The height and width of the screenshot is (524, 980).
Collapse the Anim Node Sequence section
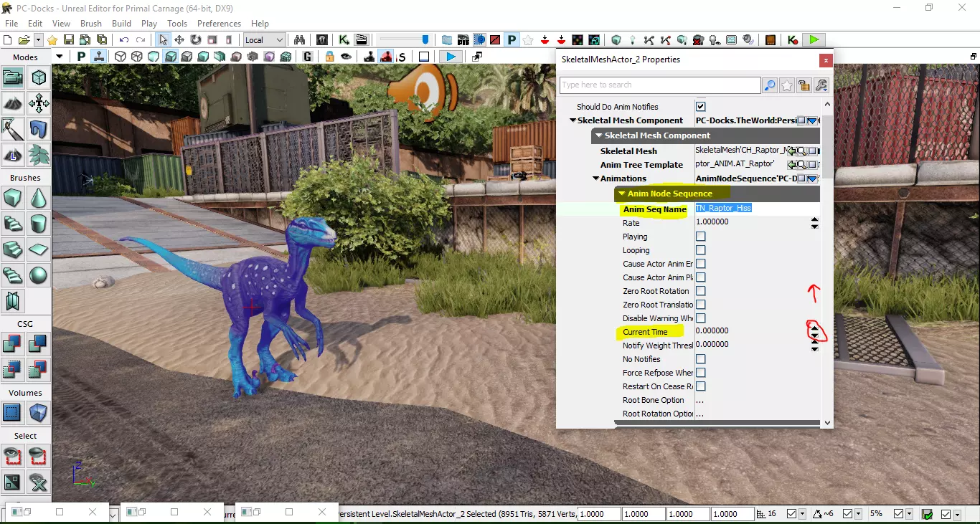(x=621, y=194)
